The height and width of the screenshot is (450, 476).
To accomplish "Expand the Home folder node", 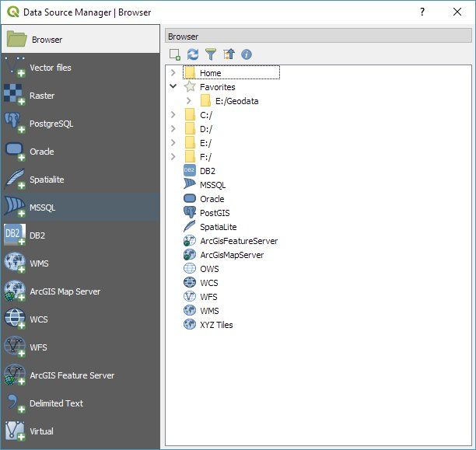I will coord(173,73).
